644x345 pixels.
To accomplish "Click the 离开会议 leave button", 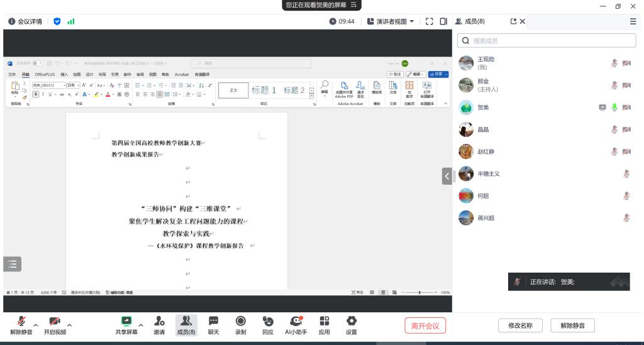I will click(425, 326).
